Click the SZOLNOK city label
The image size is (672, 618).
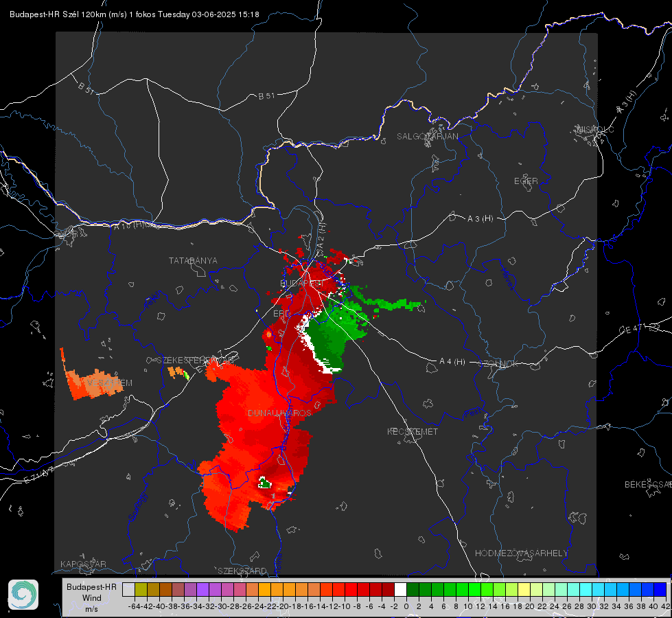coord(498,364)
